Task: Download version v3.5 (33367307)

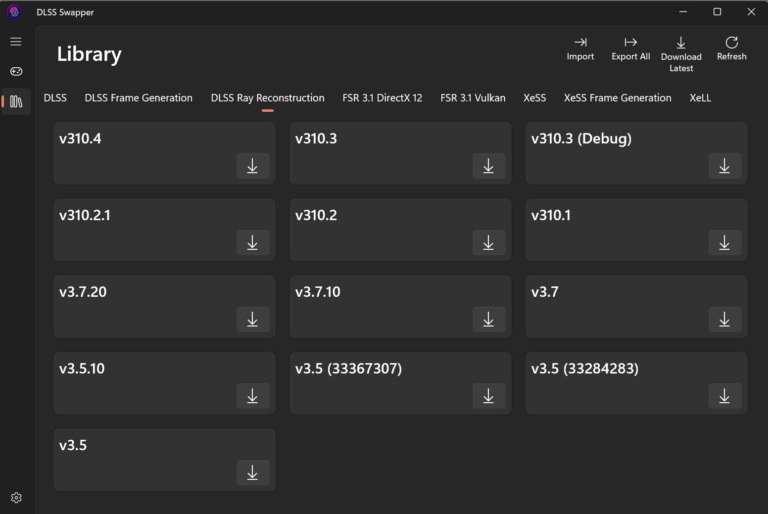Action: point(489,396)
